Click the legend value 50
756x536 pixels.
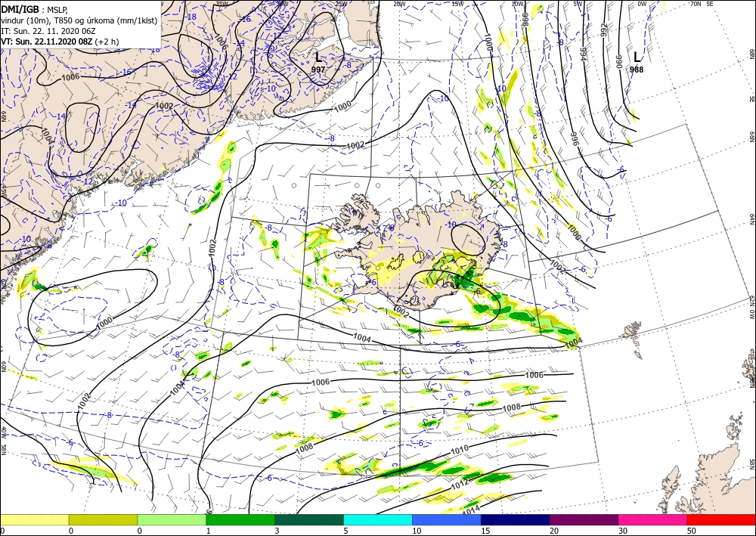(x=690, y=531)
